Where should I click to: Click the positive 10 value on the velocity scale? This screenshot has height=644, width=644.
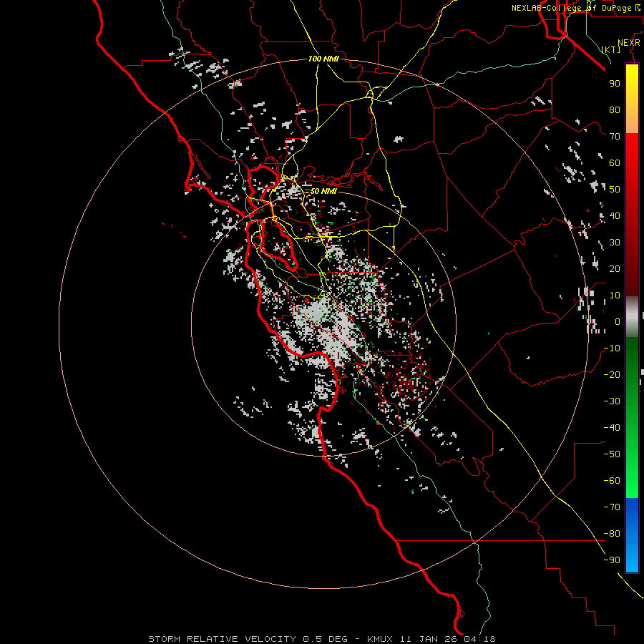615,296
